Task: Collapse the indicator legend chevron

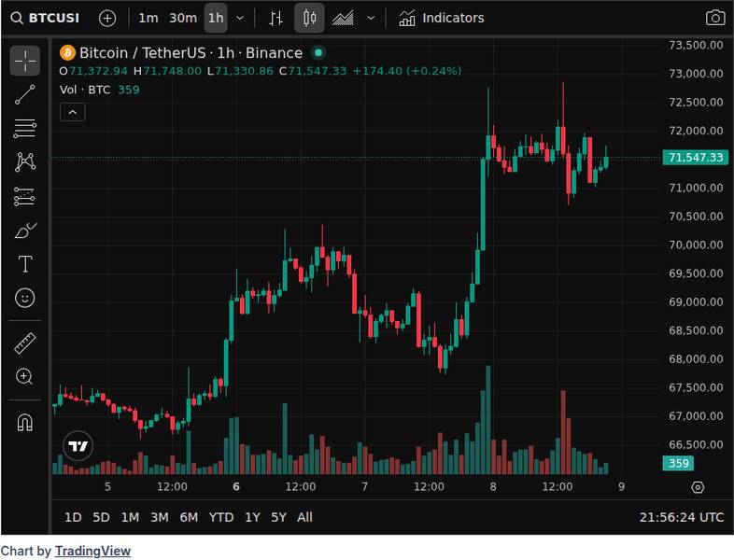Action: [73, 112]
